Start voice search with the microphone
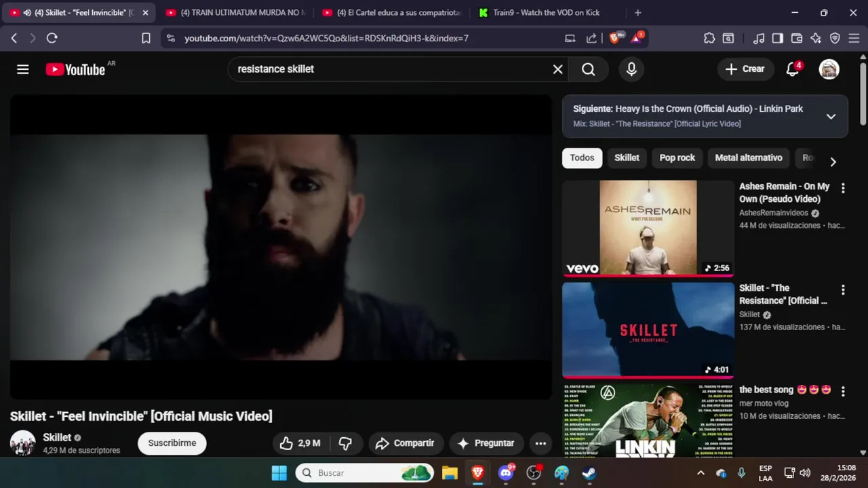Image resolution: width=868 pixels, height=488 pixels. point(631,69)
